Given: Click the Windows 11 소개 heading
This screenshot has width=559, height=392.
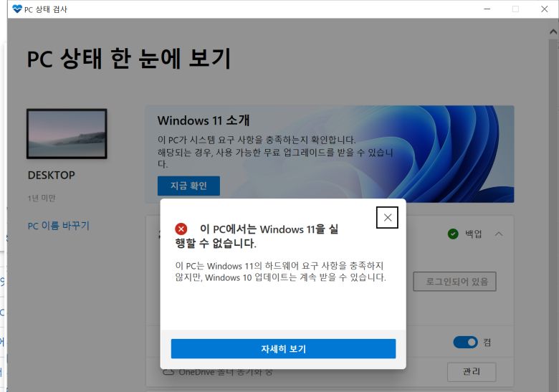Looking at the screenshot, I should pos(204,120).
